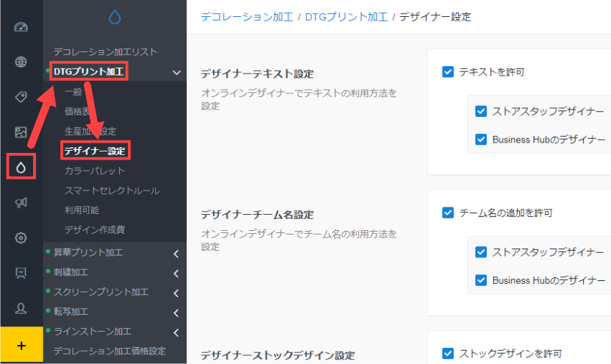The width and height of the screenshot is (611, 364).
Task: Click the image gallery sidebar icon
Action: pyautogui.click(x=21, y=132)
